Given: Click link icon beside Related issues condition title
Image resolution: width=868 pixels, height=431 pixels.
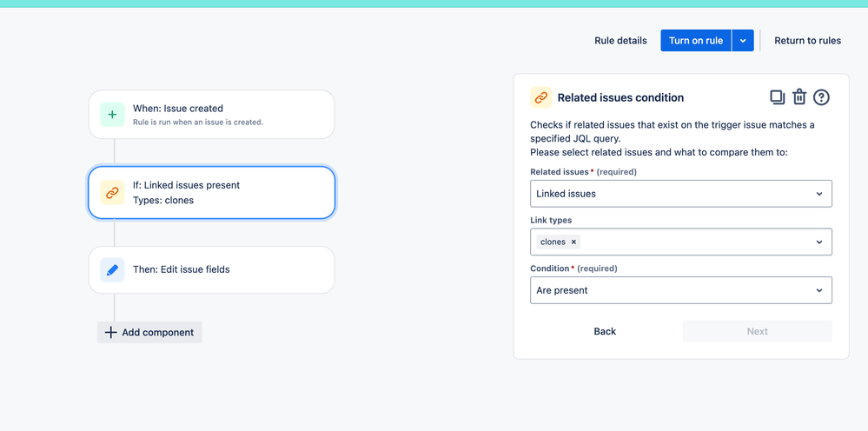Looking at the screenshot, I should [x=540, y=97].
